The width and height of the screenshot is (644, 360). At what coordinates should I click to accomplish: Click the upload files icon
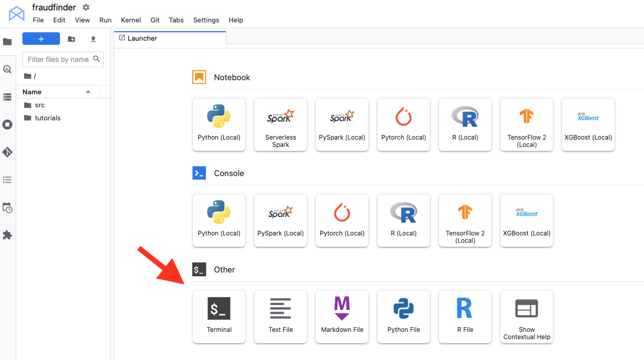(93, 39)
